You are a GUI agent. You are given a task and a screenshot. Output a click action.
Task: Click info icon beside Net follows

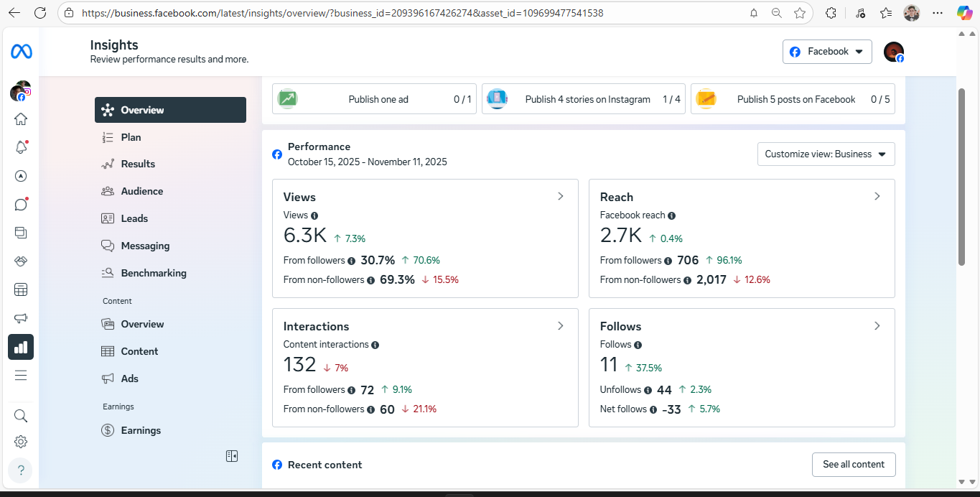pos(653,409)
